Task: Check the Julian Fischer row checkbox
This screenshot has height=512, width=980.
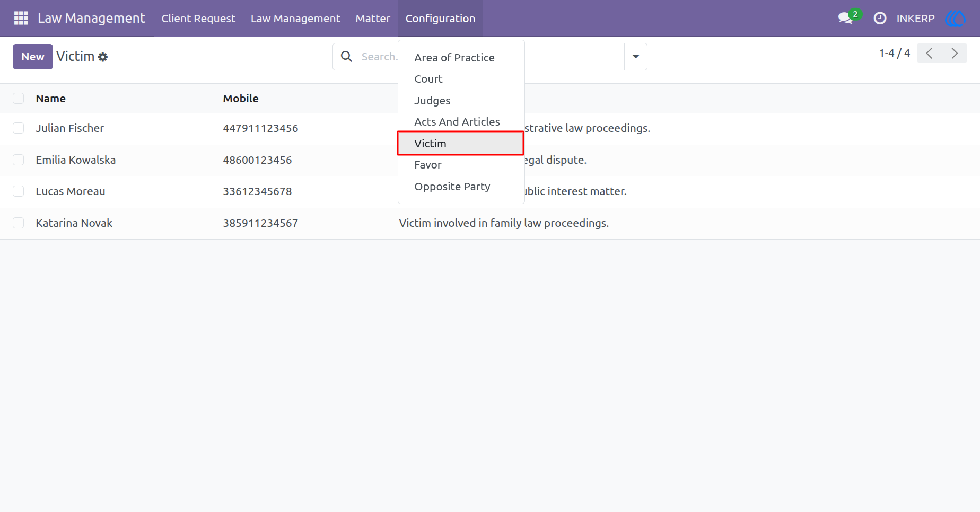Action: [x=19, y=128]
